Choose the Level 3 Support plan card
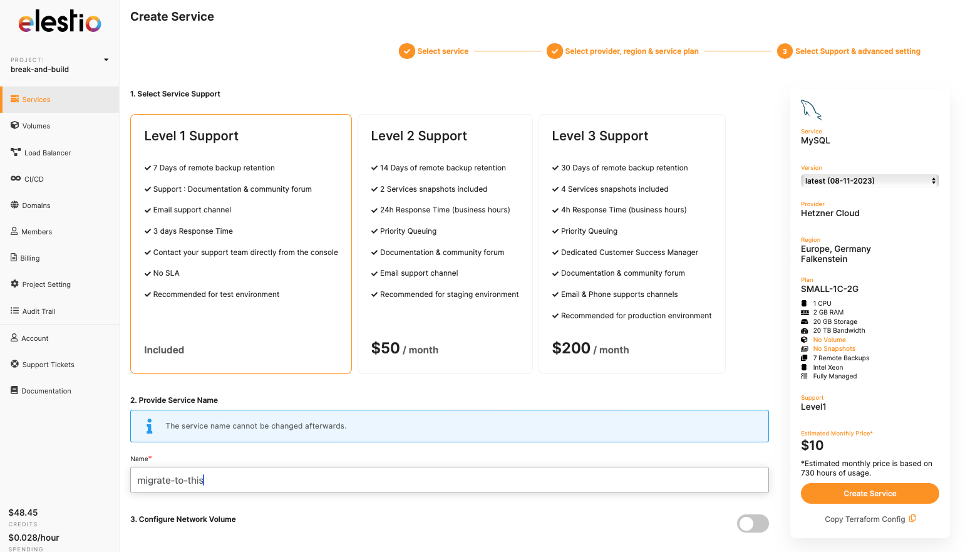Image resolution: width=980 pixels, height=552 pixels. click(631, 244)
